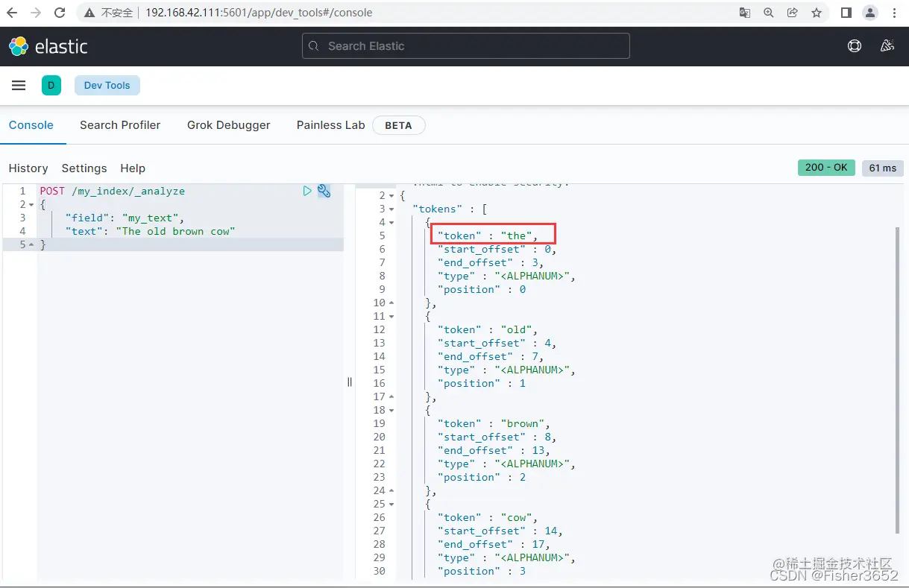Click fold arrow at response line 17
Screen dimensions: 909x588
coord(391,396)
